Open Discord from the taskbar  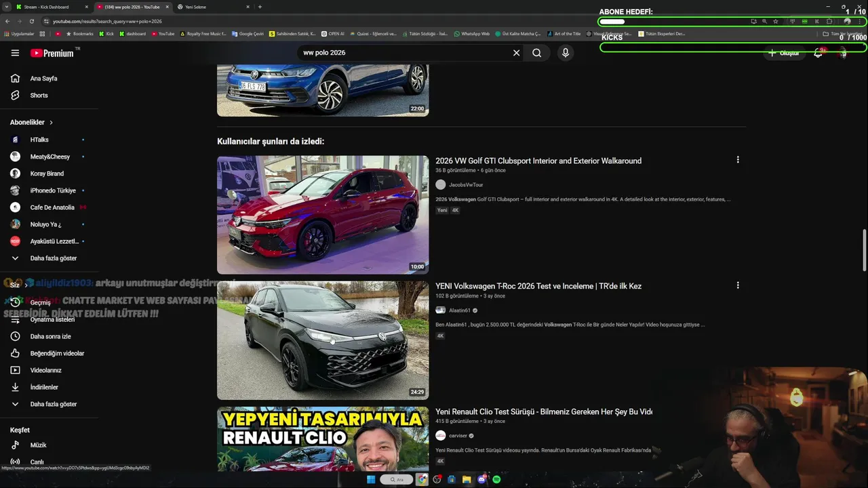(482, 479)
